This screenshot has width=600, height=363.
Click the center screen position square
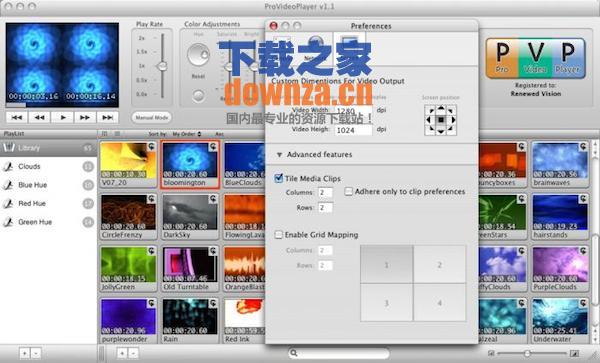pos(440,120)
